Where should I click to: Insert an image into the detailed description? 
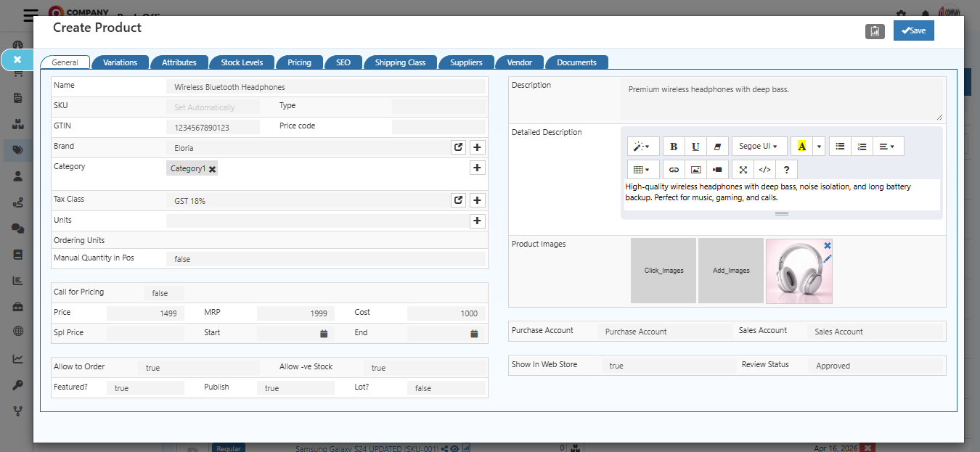coord(697,169)
